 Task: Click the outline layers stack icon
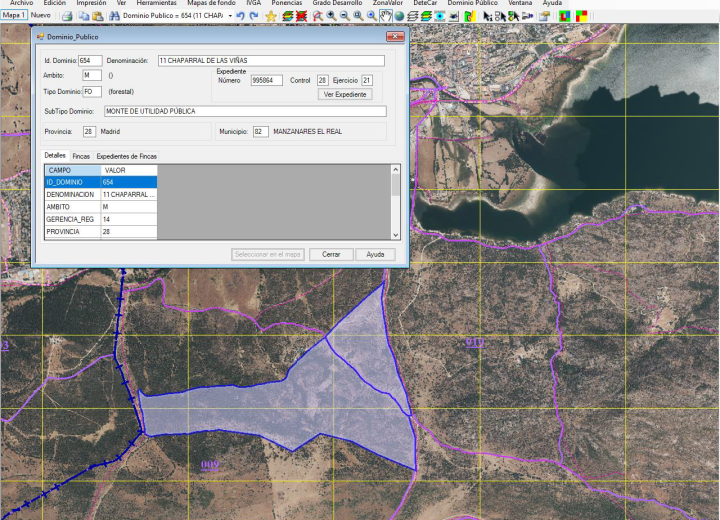click(x=413, y=17)
